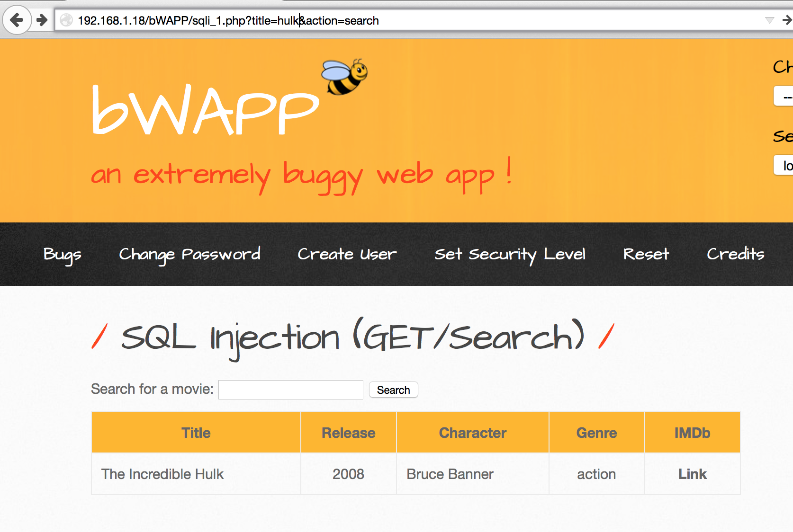Go forward with the browser forward arrow
793x532 pixels.
(42, 20)
